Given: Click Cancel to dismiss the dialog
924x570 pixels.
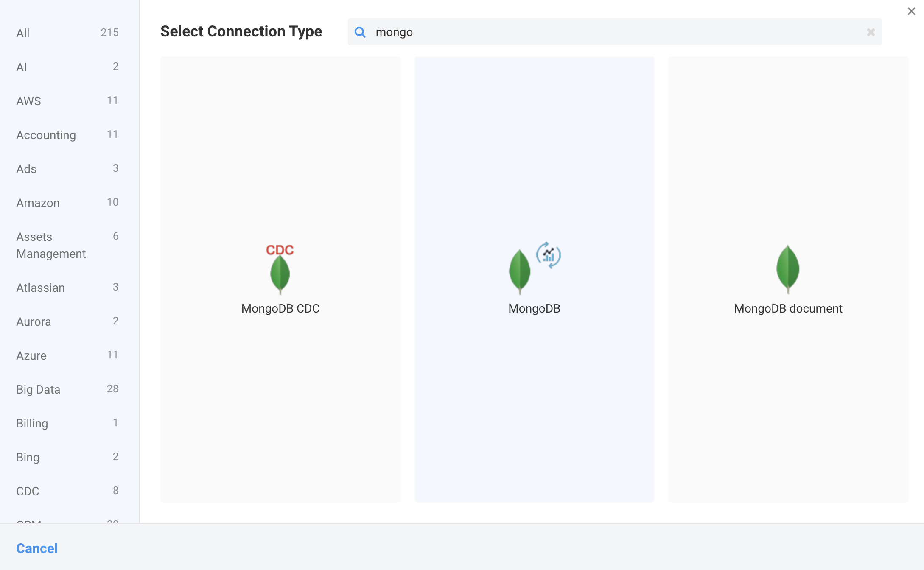Looking at the screenshot, I should point(36,548).
